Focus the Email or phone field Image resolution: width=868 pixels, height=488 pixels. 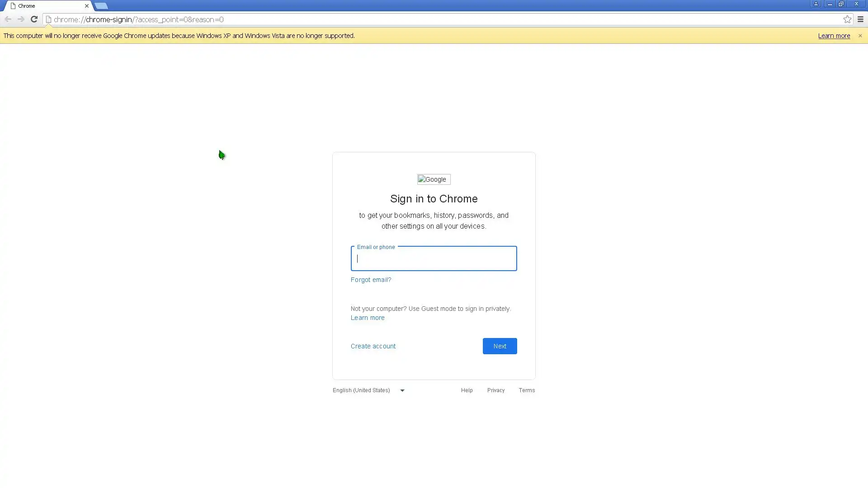click(434, 258)
